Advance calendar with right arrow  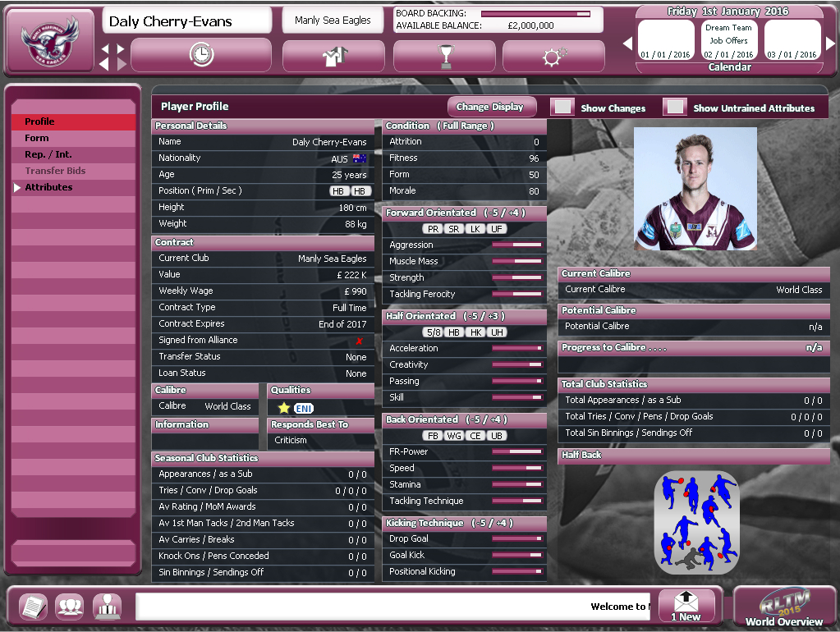click(832, 42)
